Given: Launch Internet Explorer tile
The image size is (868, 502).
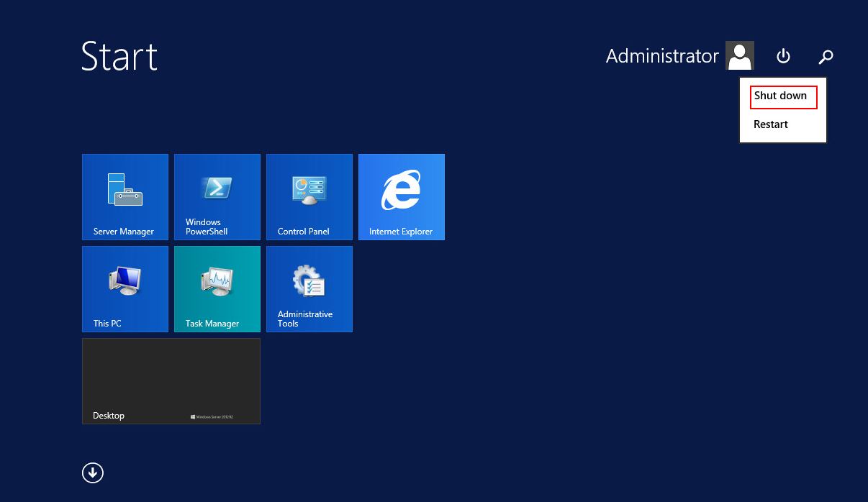Looking at the screenshot, I should (x=402, y=197).
